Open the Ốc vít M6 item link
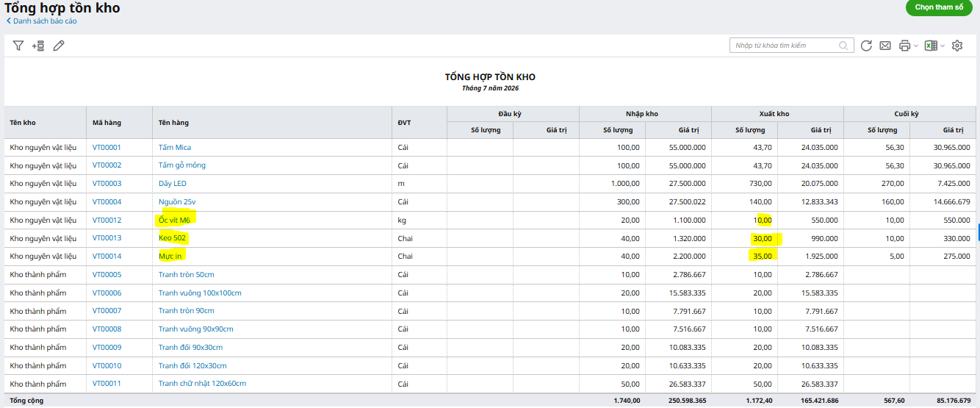Viewport: 980px width, 408px height. 175,220
